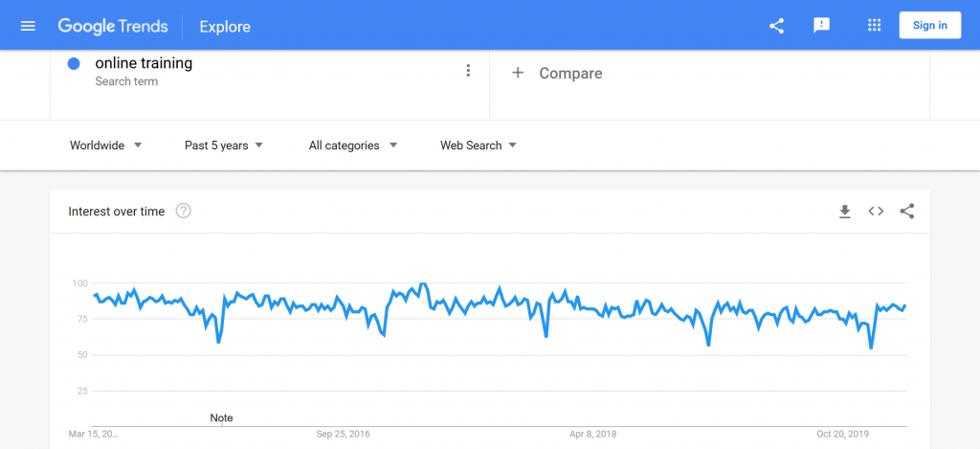
Task: Expand the Worldwide region dropdown
Action: pos(105,146)
